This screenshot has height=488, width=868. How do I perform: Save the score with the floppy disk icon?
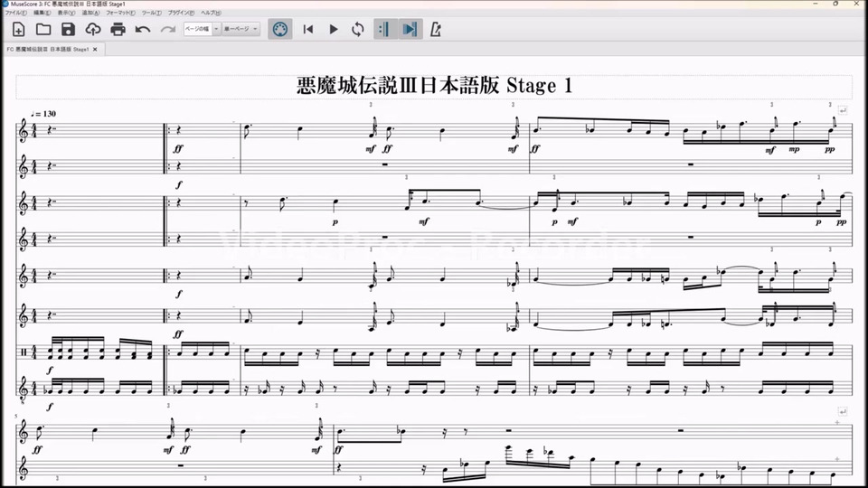[x=68, y=29]
